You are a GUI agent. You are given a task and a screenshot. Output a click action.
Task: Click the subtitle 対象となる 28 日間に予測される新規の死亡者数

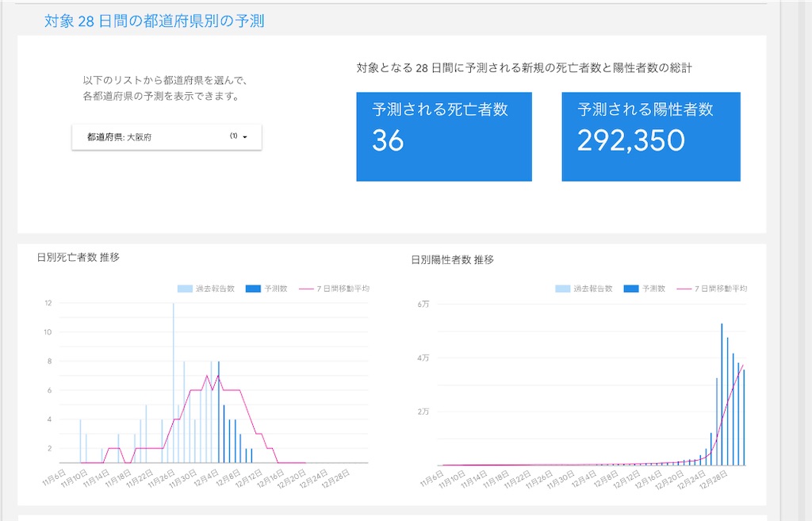point(524,68)
